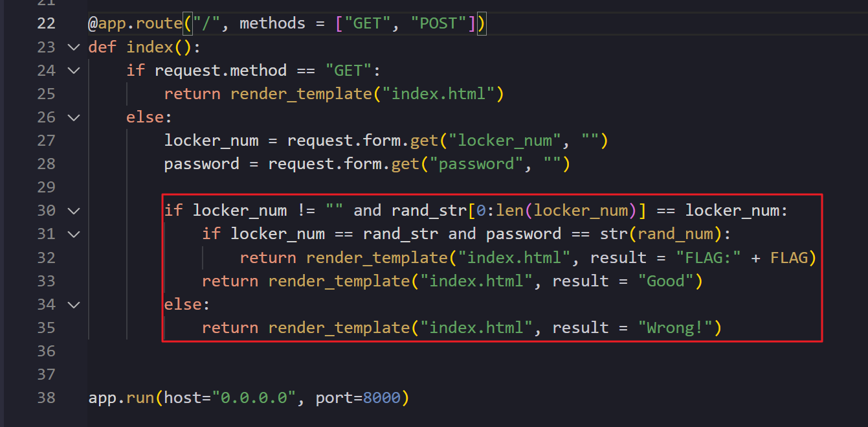Click the host string "0.0.0.0"

(254, 398)
